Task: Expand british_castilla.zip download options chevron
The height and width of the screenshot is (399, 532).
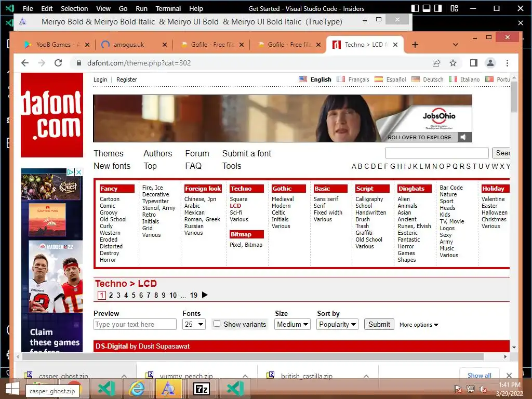Action: tap(366, 376)
